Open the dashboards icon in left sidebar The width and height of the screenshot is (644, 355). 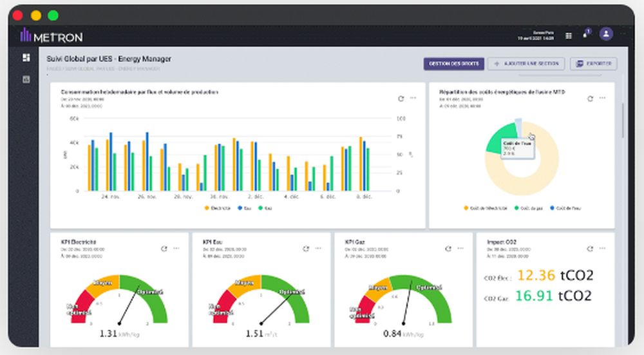click(x=26, y=57)
